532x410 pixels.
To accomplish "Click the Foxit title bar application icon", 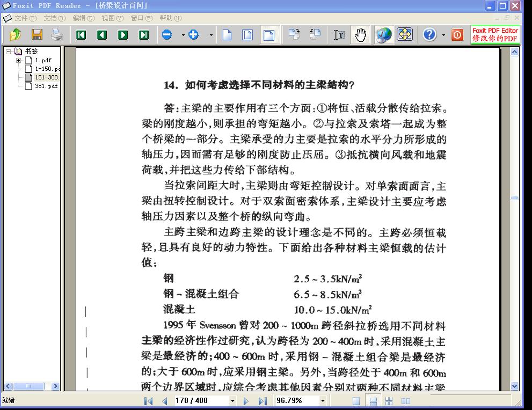I will [6, 5].
